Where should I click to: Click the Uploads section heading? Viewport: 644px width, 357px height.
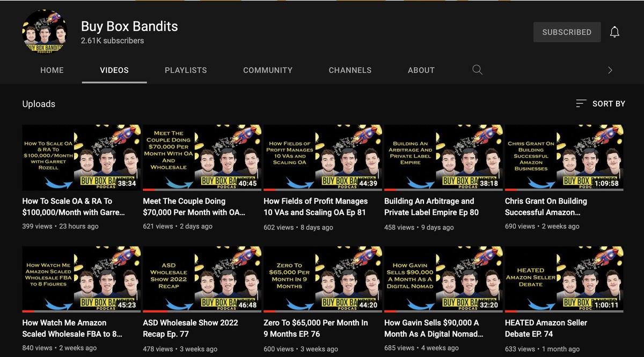tap(39, 104)
